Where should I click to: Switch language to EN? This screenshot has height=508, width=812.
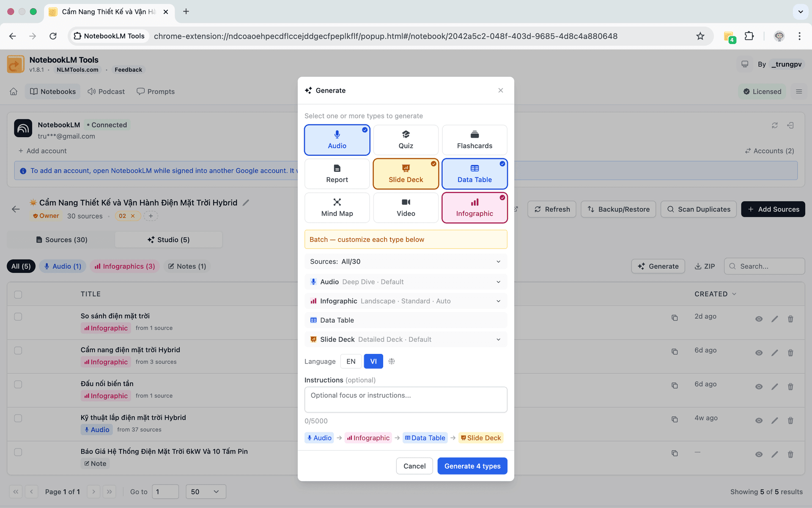[351, 361]
